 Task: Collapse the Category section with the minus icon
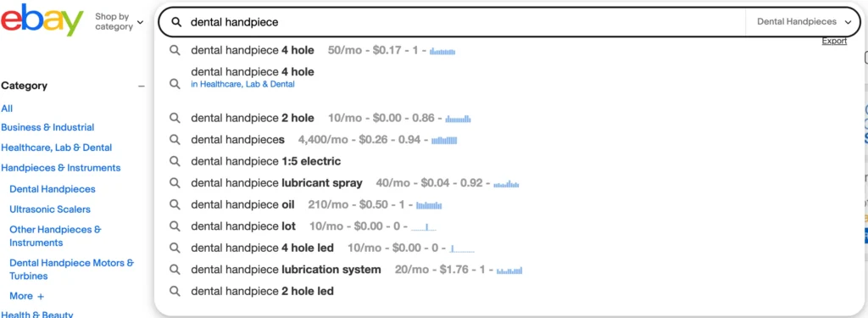142,86
